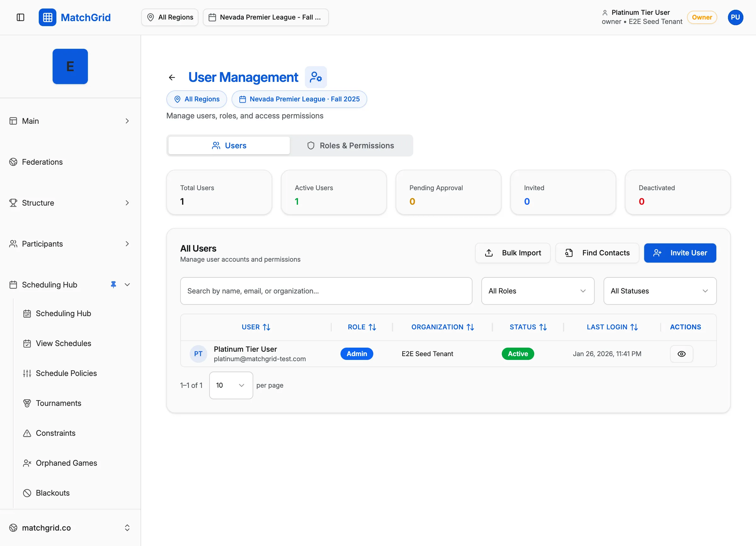Open the user settings gear beside User Management
The image size is (756, 546).
click(315, 77)
